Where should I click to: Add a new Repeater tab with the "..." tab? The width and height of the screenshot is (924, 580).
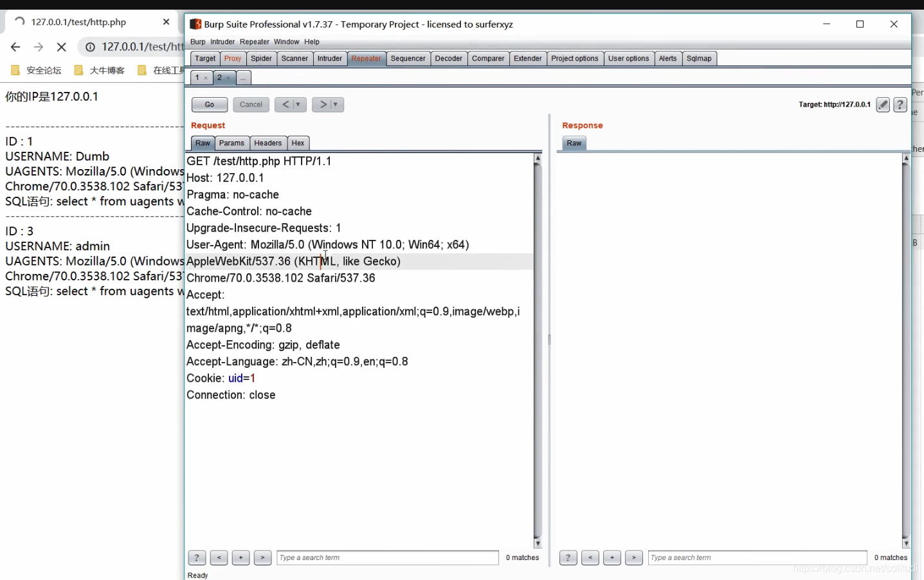243,78
